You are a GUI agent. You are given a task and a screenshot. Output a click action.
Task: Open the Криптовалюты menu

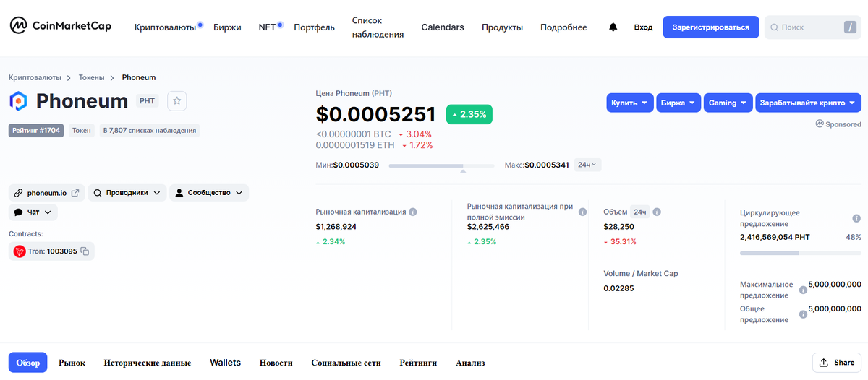[x=165, y=27]
